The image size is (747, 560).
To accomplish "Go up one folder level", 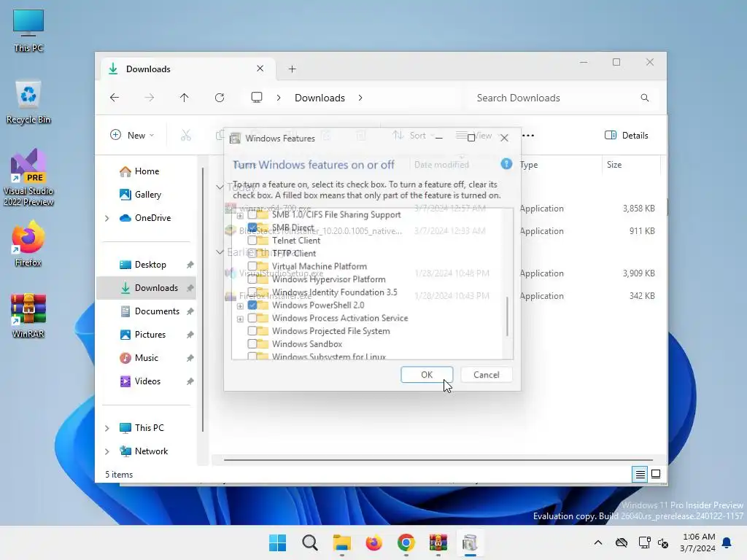I will (185, 98).
